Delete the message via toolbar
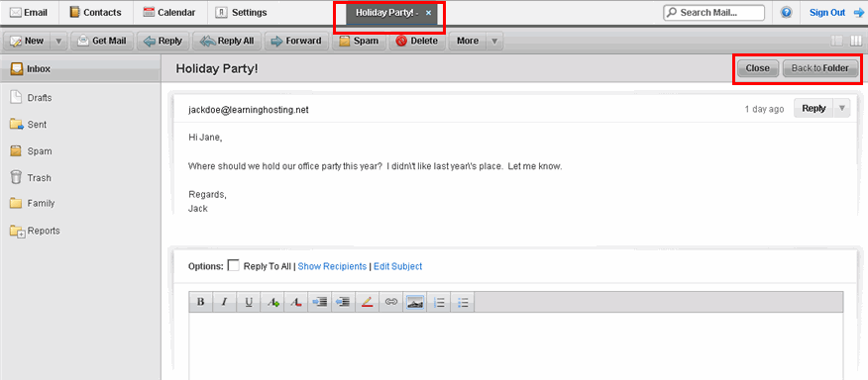 point(417,41)
